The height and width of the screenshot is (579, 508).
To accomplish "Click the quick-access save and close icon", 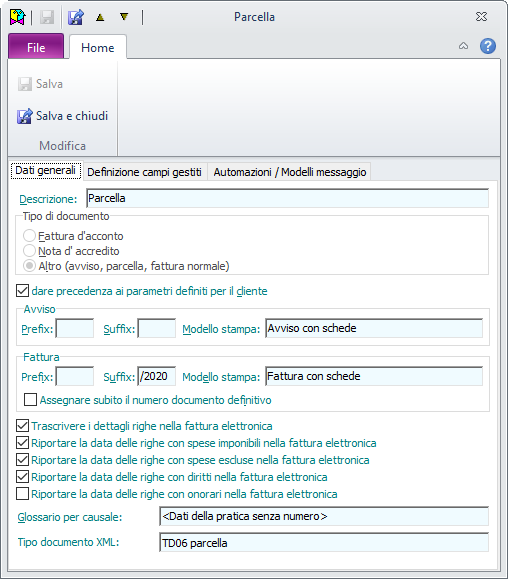I will pyautogui.click(x=76, y=17).
